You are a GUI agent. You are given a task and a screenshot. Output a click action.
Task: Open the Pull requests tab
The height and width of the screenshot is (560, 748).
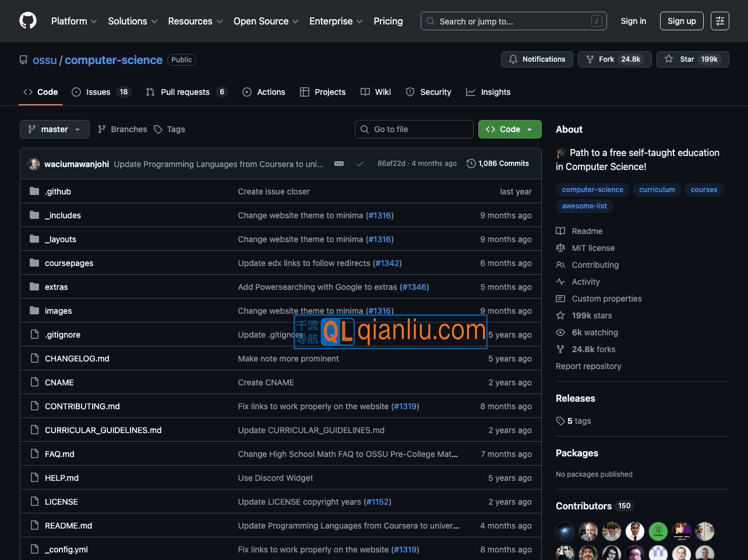pos(185,92)
